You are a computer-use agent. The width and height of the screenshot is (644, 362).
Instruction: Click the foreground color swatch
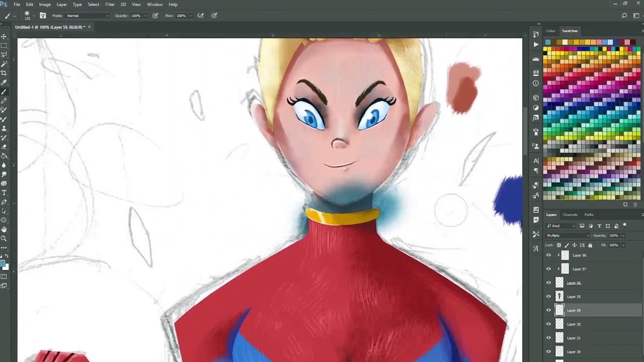3,263
